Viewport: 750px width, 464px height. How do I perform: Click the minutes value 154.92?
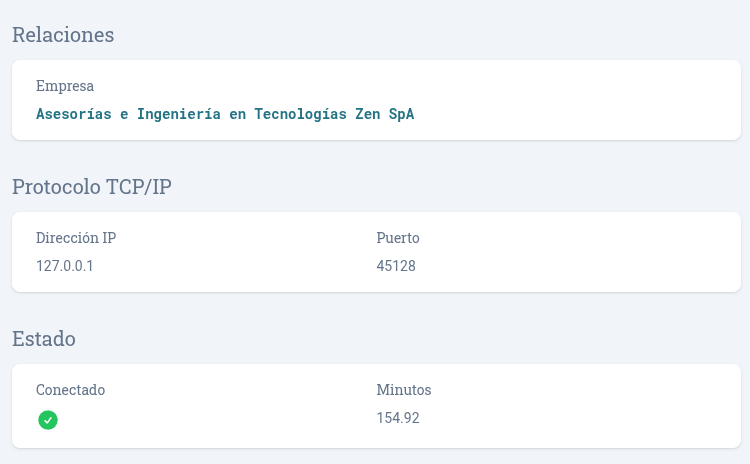pyautogui.click(x=398, y=418)
